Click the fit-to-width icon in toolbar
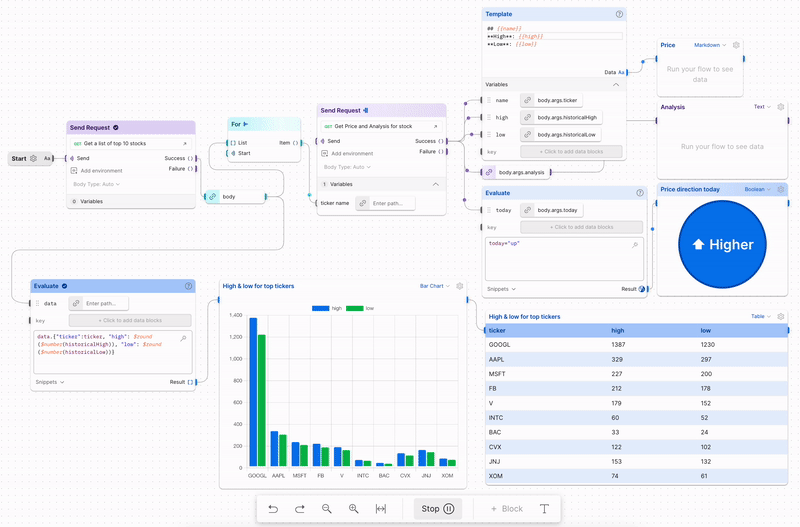Screen dimensions: 800x527 381,509
